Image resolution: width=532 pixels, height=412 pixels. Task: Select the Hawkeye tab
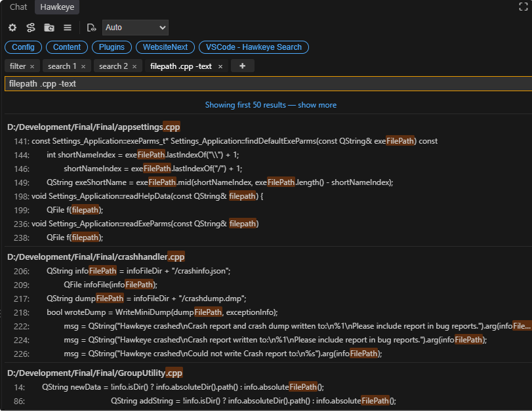tap(57, 7)
